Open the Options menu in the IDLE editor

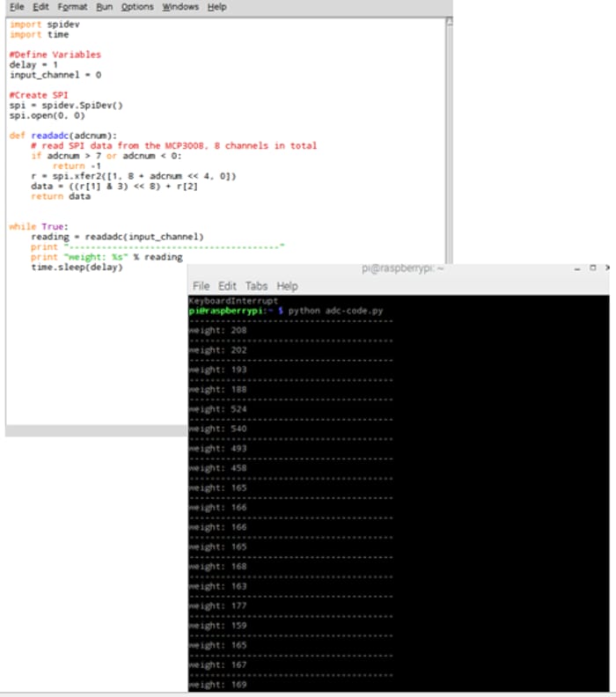(137, 7)
